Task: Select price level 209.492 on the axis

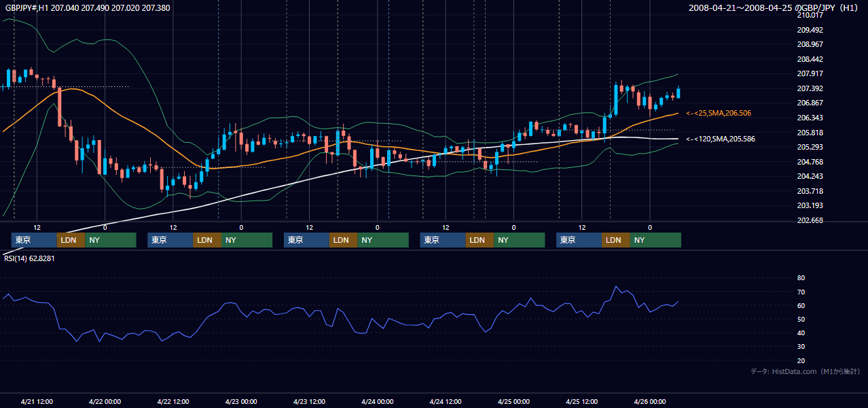Action: (x=810, y=30)
